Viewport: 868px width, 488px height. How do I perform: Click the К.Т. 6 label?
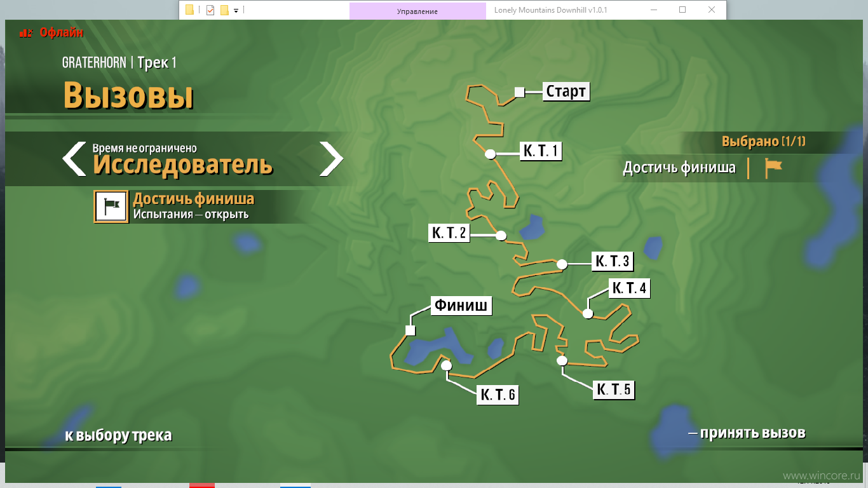pos(498,395)
